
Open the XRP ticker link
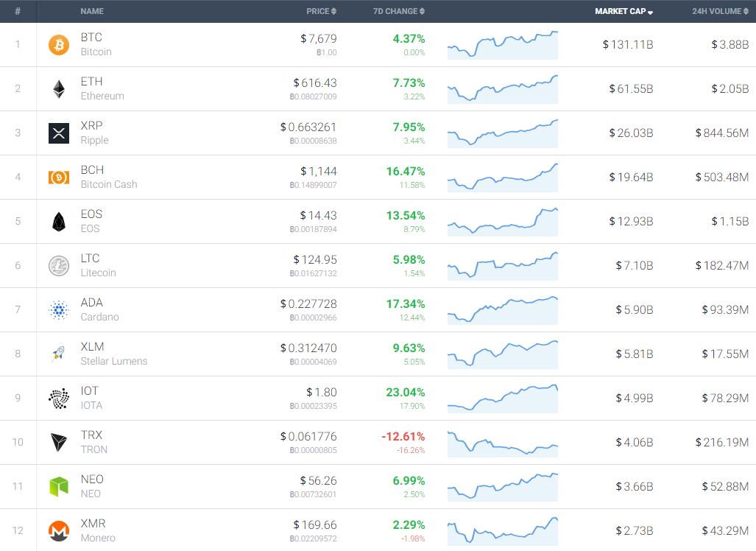(x=91, y=125)
